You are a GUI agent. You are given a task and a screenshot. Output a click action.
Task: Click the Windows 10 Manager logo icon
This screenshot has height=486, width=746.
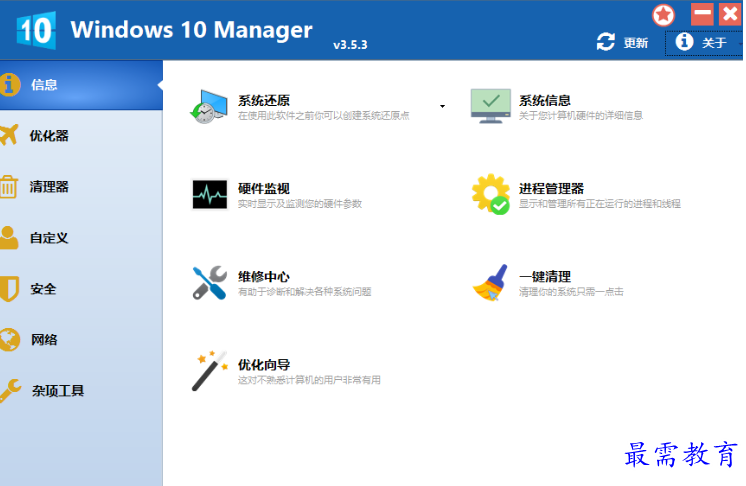(x=36, y=30)
